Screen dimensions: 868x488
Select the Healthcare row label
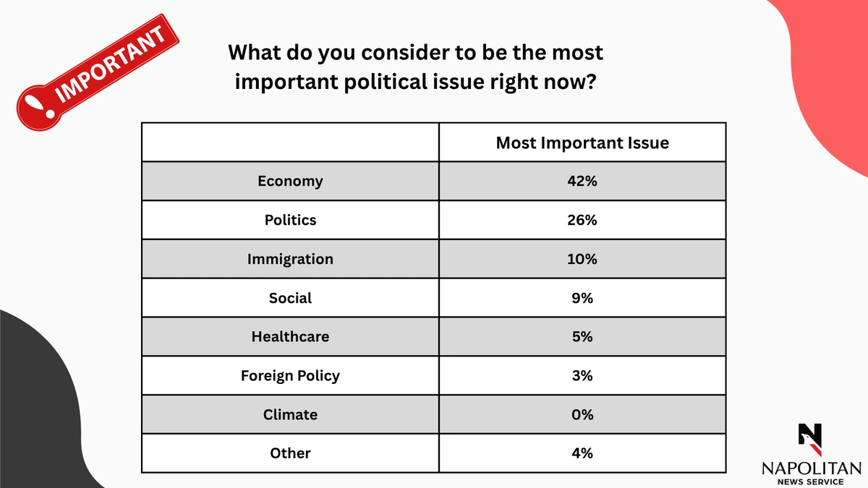click(x=290, y=336)
